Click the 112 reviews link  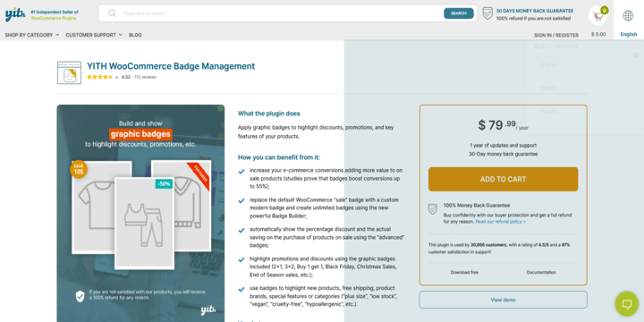(x=146, y=77)
